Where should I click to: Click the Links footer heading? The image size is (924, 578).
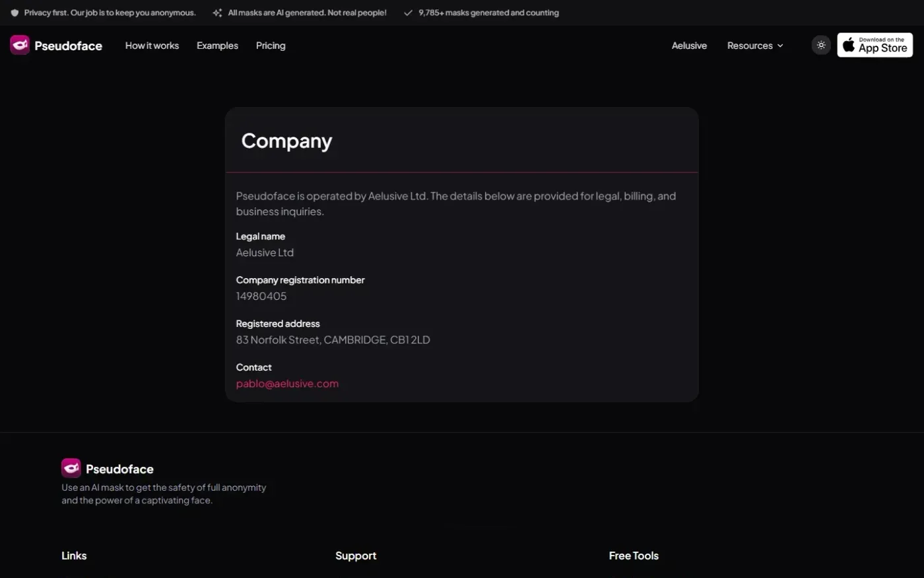pyautogui.click(x=74, y=556)
